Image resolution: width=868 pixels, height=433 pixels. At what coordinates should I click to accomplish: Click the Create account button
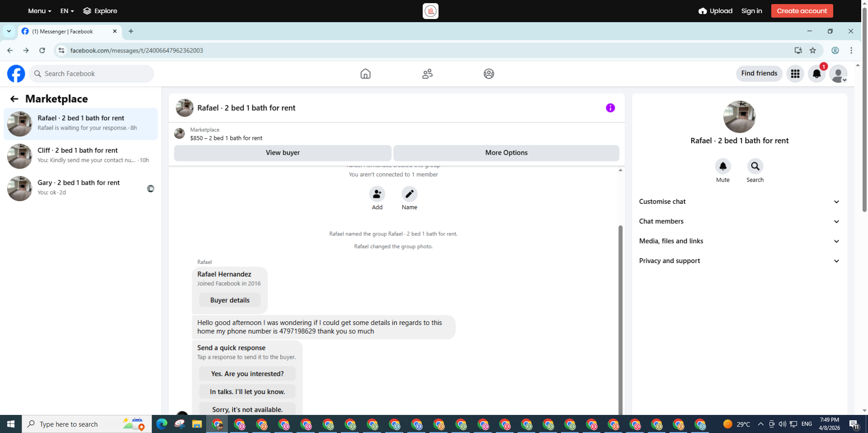[x=802, y=11]
